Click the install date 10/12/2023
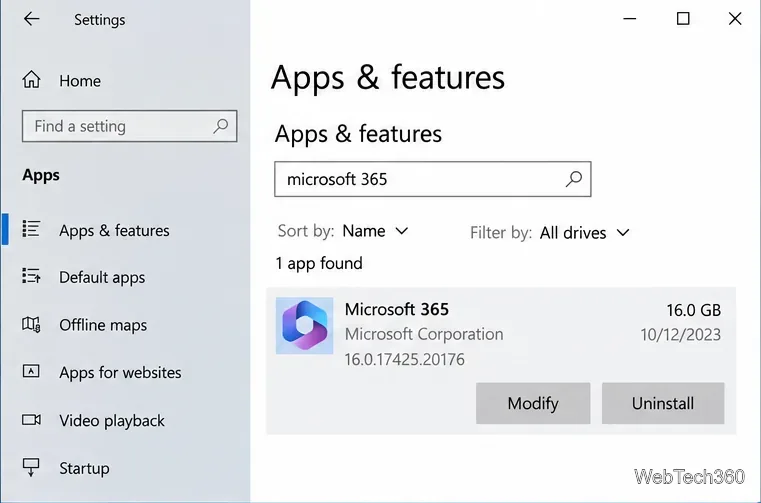Viewport: 761px width, 503px height. point(680,335)
